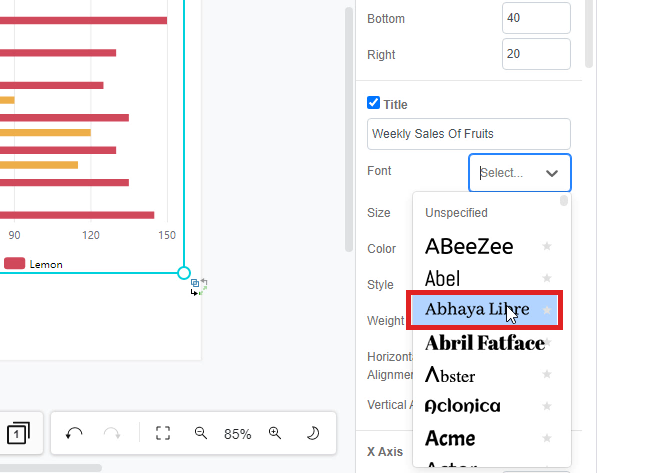Zoom out with the minus magnifier
The image size is (649, 473).
click(x=201, y=433)
